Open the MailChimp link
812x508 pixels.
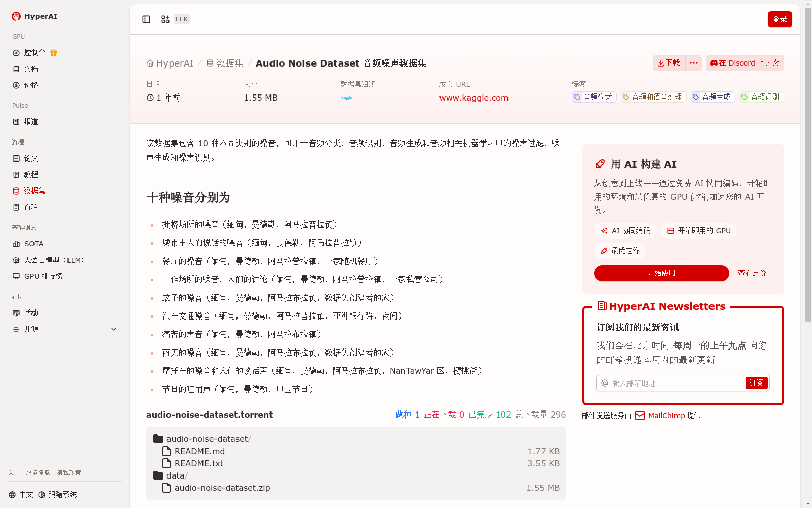(660, 416)
